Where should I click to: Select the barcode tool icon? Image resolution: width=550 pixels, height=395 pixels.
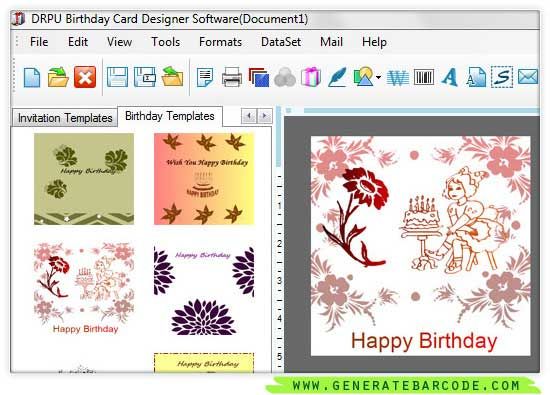pos(424,77)
